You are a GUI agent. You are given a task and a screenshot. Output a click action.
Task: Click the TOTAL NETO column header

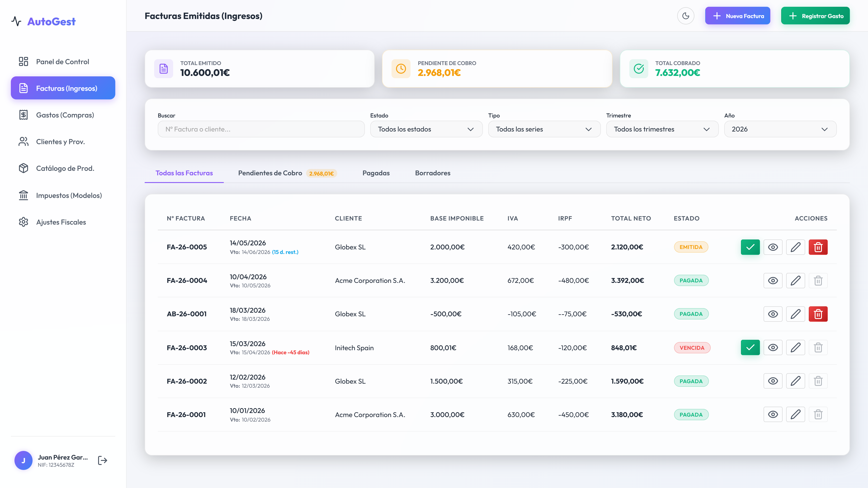pos(631,218)
